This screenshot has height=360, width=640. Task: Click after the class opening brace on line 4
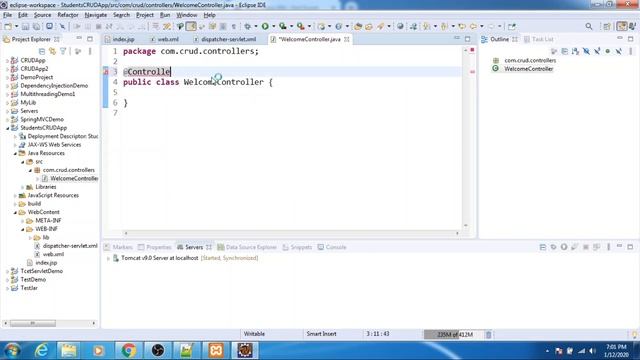click(273, 82)
